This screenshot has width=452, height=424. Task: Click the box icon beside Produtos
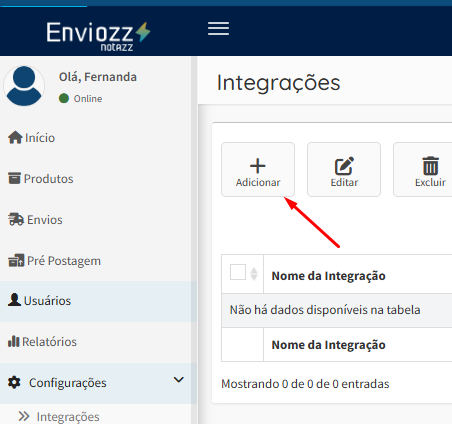[14, 178]
